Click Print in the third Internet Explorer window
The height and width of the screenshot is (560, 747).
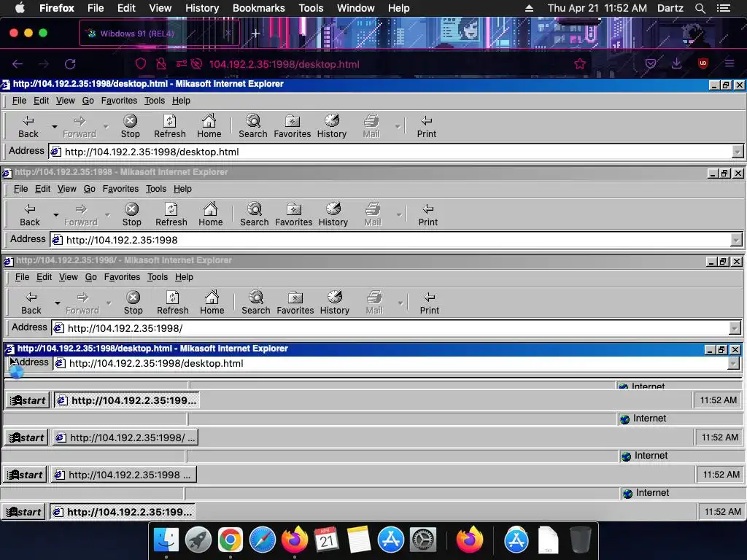pyautogui.click(x=429, y=303)
